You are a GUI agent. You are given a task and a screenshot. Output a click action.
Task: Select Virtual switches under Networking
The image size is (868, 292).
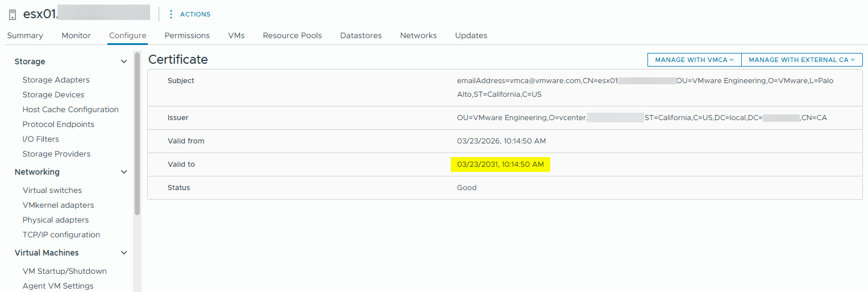[x=52, y=190]
